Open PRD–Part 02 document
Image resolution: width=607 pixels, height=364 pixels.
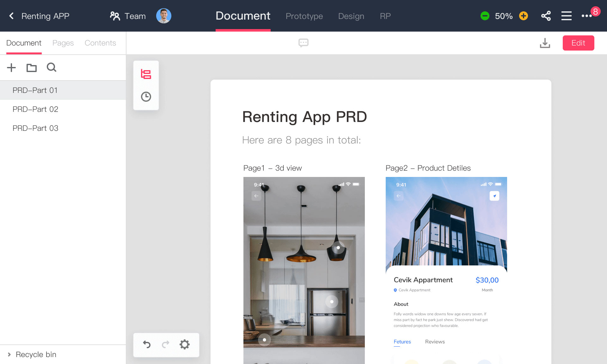click(63, 109)
